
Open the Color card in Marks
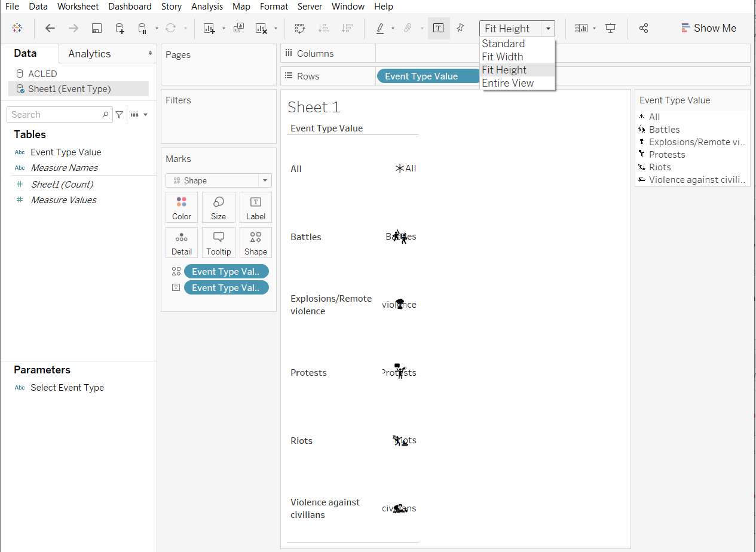pyautogui.click(x=182, y=207)
